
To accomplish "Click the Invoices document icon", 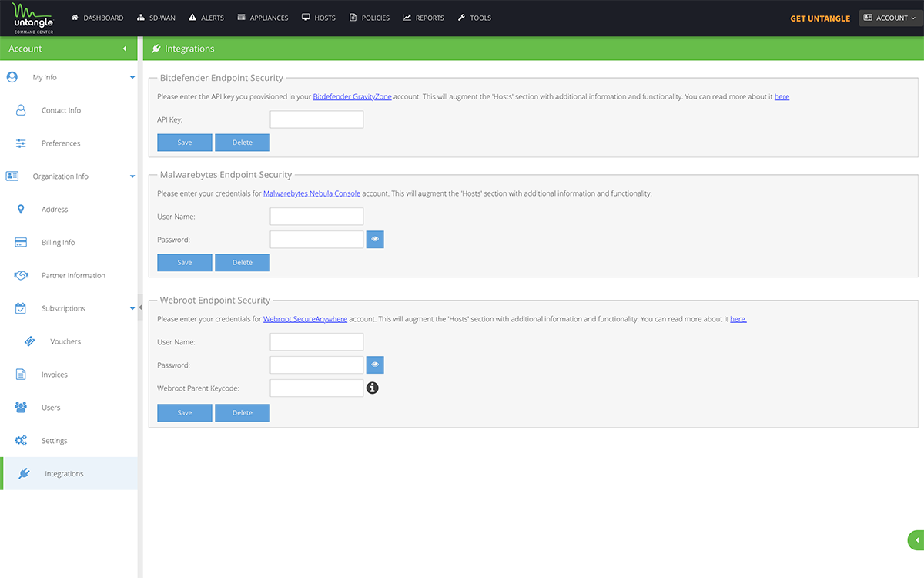I will 21,375.
